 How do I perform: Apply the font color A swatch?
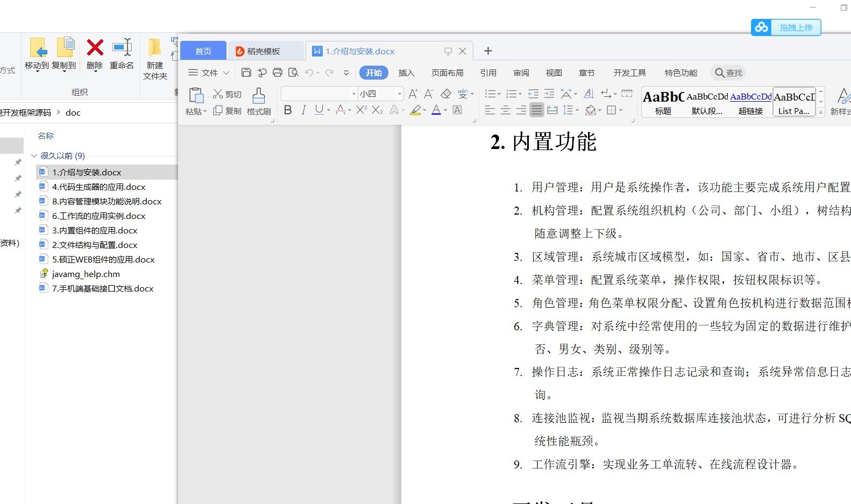(x=436, y=110)
